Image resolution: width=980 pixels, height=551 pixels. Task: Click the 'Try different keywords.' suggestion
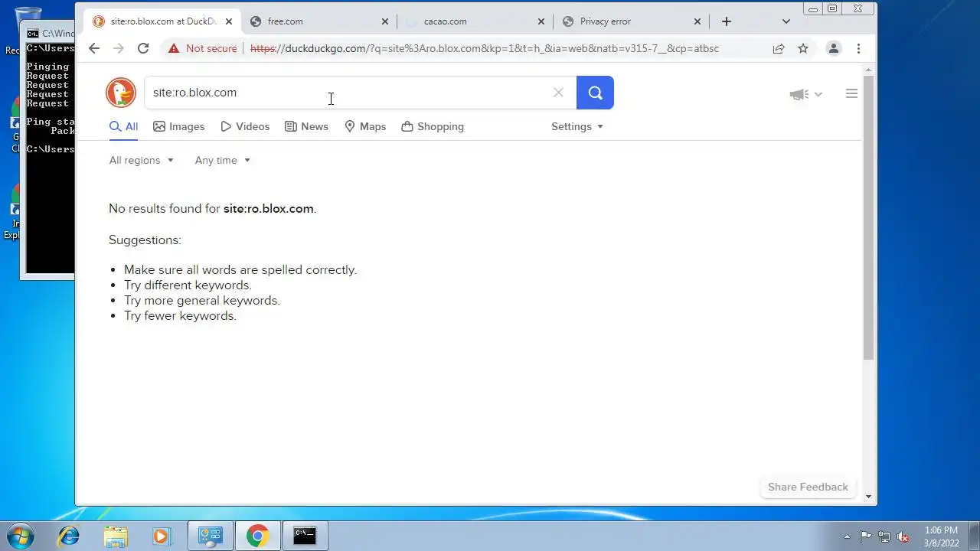tap(188, 285)
